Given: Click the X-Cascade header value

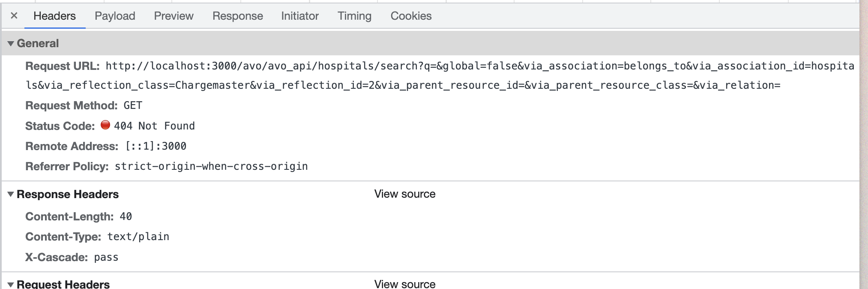Looking at the screenshot, I should [x=106, y=257].
